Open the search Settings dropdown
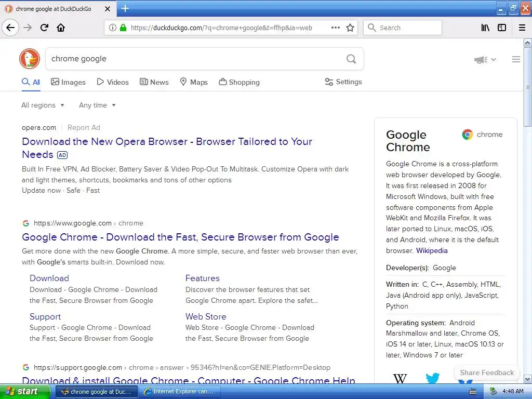The image size is (532, 399). click(343, 82)
